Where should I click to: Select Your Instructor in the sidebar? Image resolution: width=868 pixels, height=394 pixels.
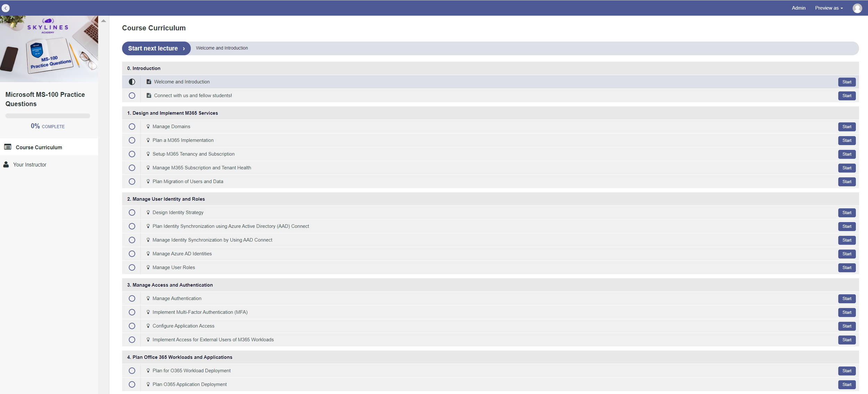30,165
